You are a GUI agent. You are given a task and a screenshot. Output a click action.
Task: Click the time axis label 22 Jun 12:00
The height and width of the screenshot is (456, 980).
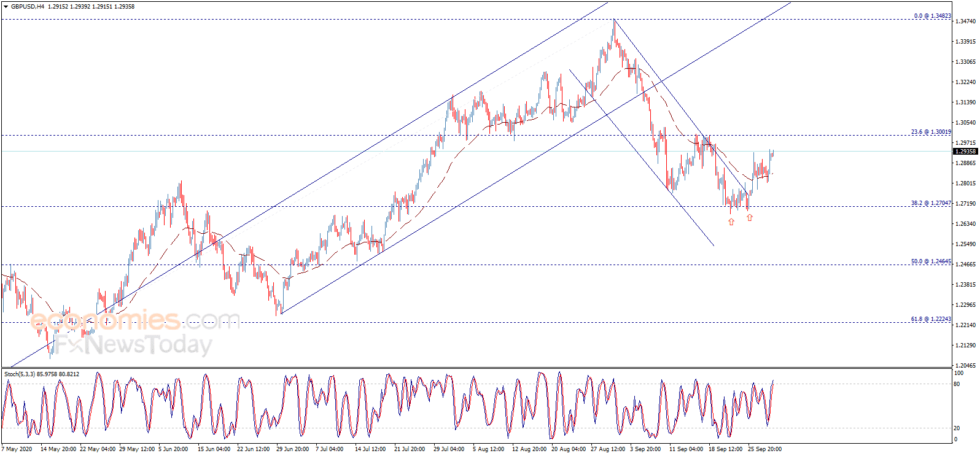(x=254, y=449)
